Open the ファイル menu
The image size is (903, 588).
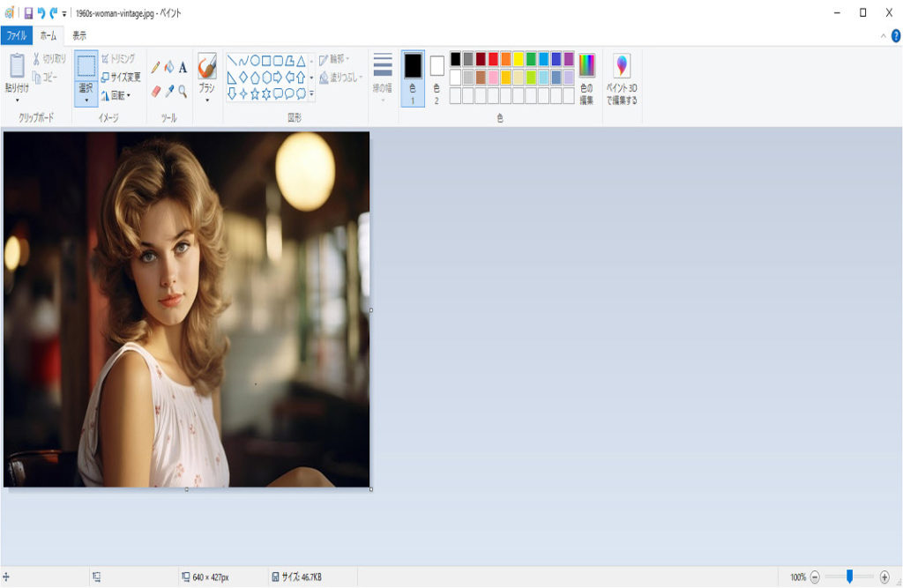pos(16,36)
